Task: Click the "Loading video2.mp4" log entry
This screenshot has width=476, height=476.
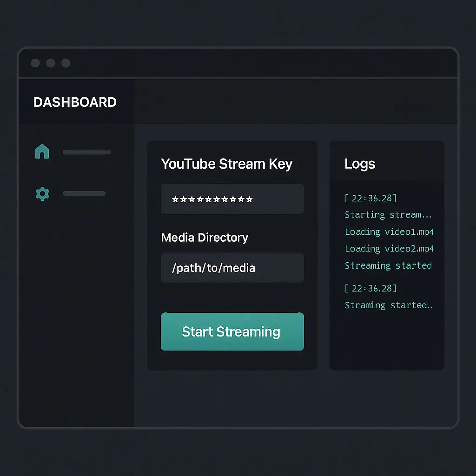Action: (390, 249)
